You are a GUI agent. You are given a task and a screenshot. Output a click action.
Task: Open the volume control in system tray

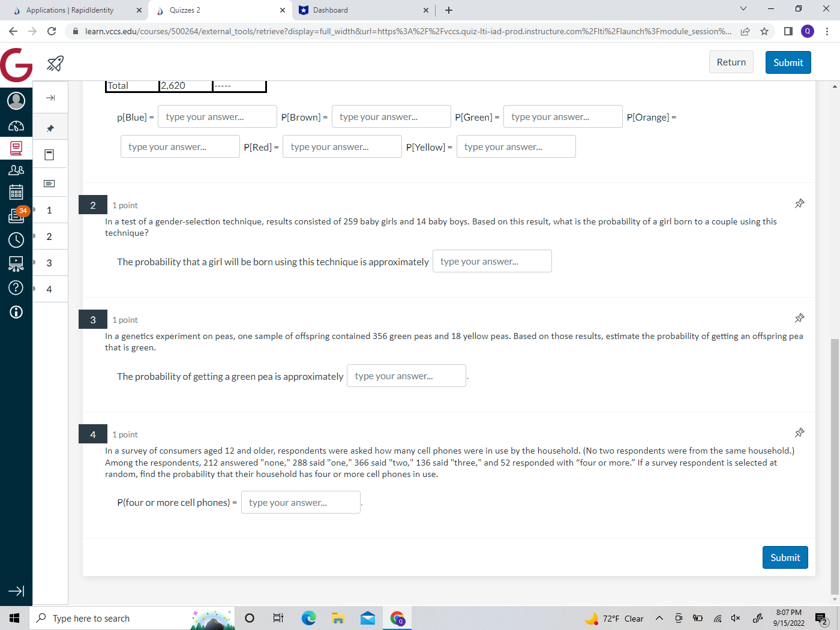pyautogui.click(x=736, y=618)
